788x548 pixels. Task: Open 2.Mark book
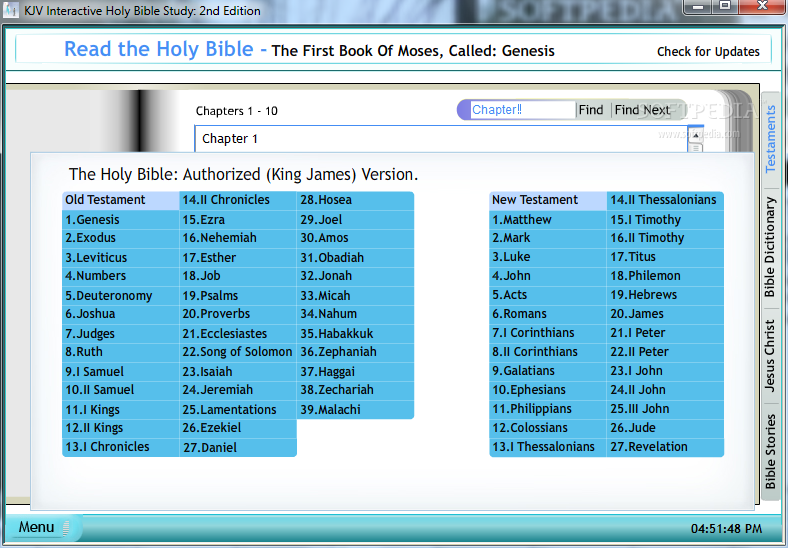coord(548,238)
